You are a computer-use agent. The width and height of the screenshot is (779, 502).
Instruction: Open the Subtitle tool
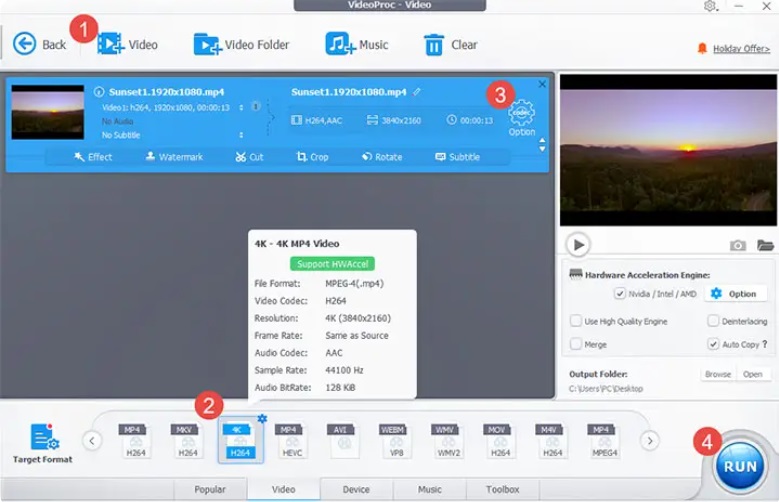(x=457, y=157)
